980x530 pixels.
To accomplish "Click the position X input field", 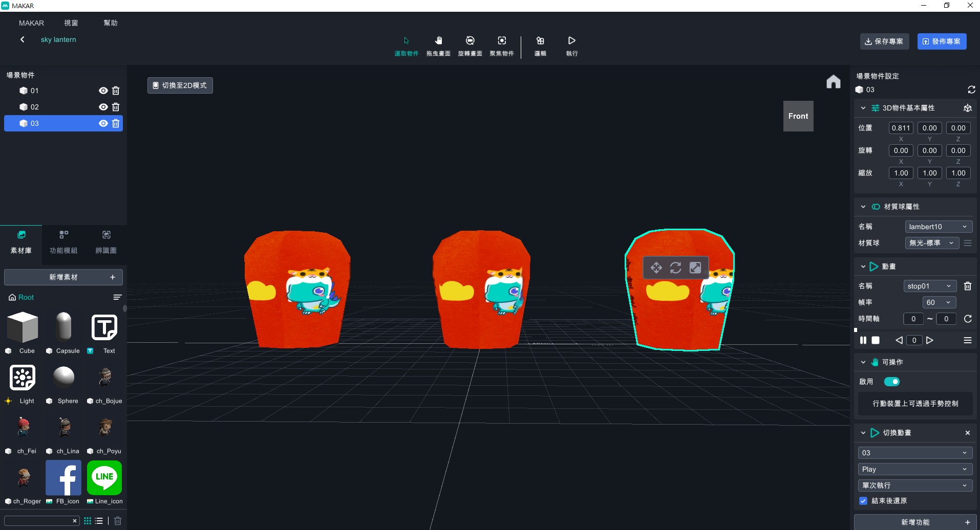I will point(901,128).
